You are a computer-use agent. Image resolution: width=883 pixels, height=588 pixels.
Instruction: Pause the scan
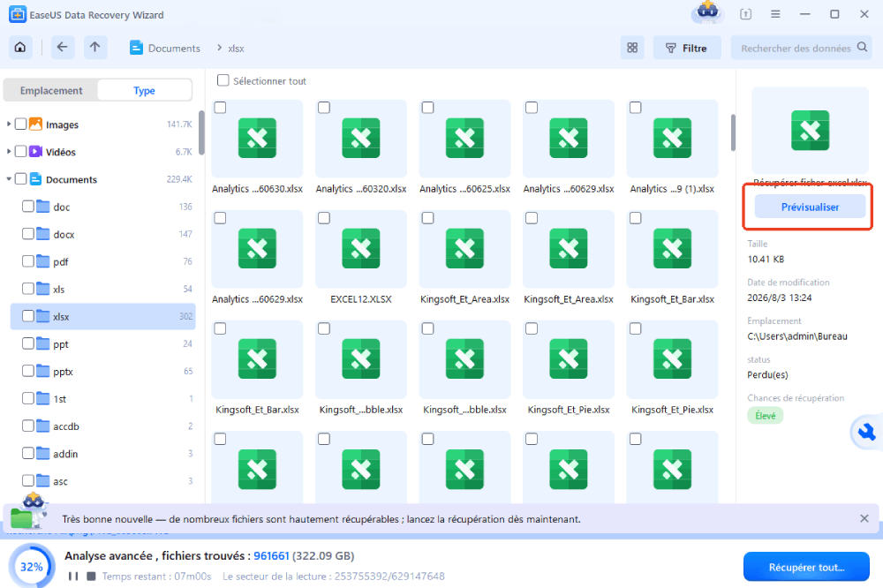(x=73, y=577)
